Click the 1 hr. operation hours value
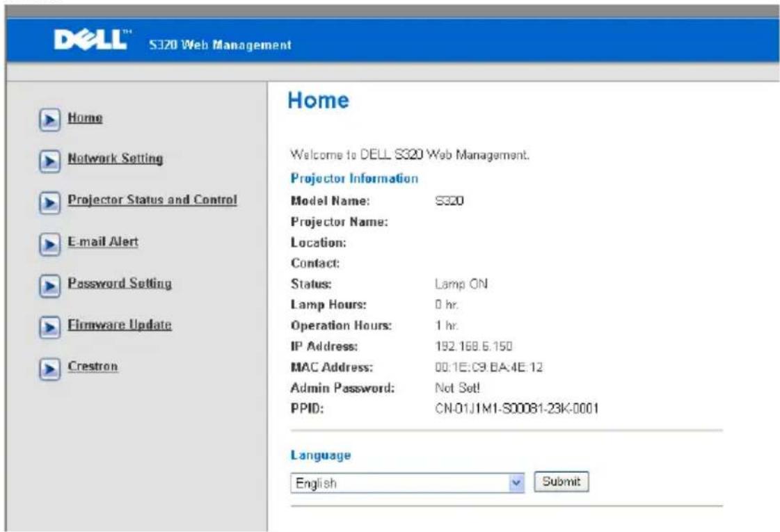Image resolution: width=780 pixels, height=532 pixels. tap(447, 325)
